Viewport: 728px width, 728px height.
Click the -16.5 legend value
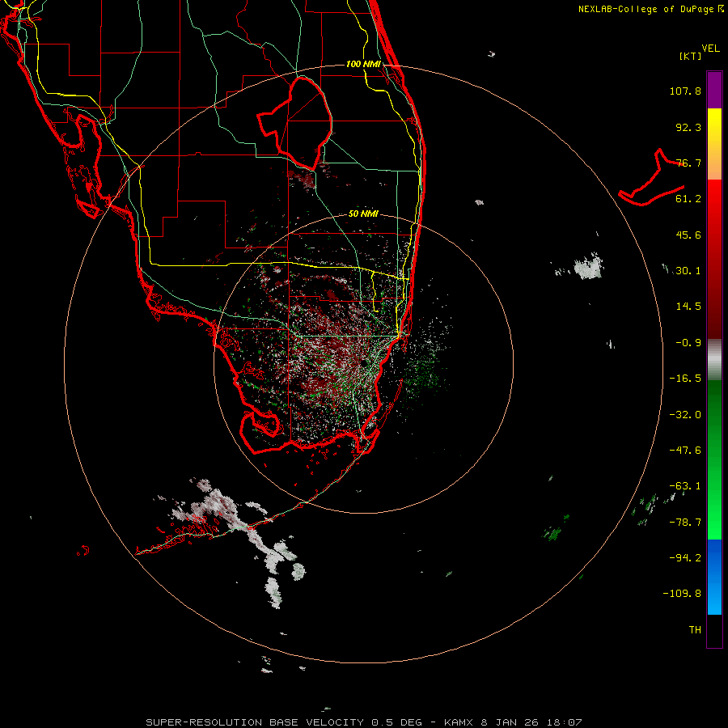point(685,379)
